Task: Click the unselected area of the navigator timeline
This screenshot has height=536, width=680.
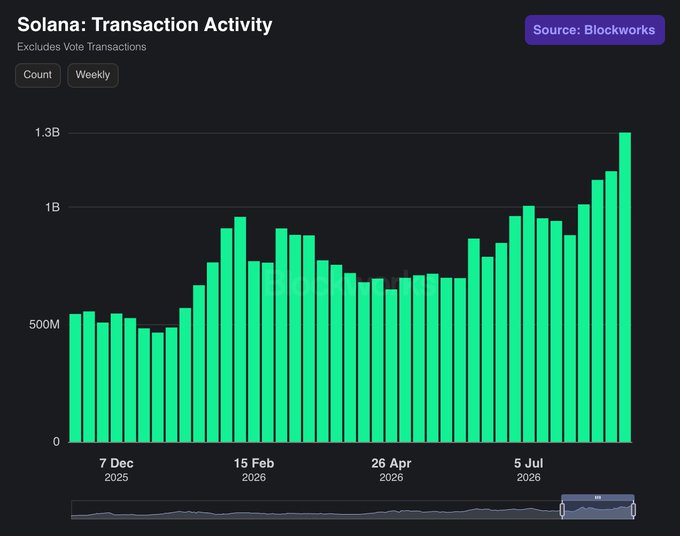Action: pos(316,510)
